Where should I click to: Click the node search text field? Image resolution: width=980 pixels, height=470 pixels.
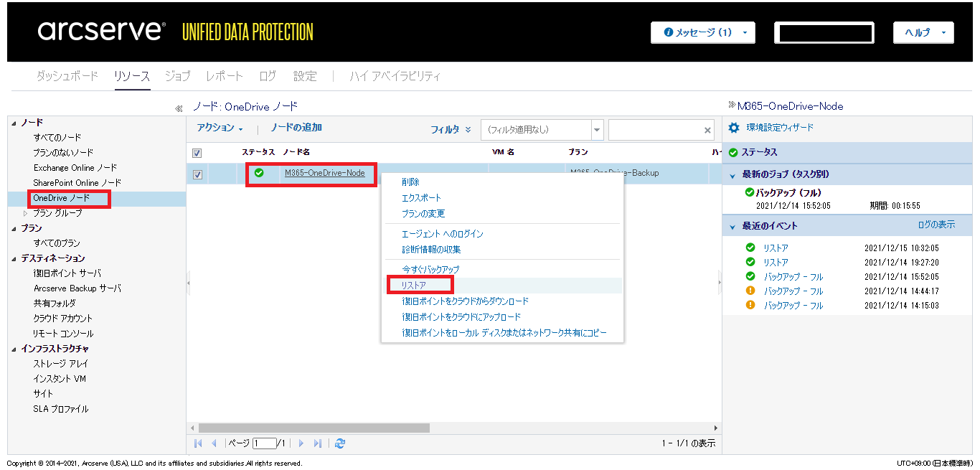[x=656, y=130]
